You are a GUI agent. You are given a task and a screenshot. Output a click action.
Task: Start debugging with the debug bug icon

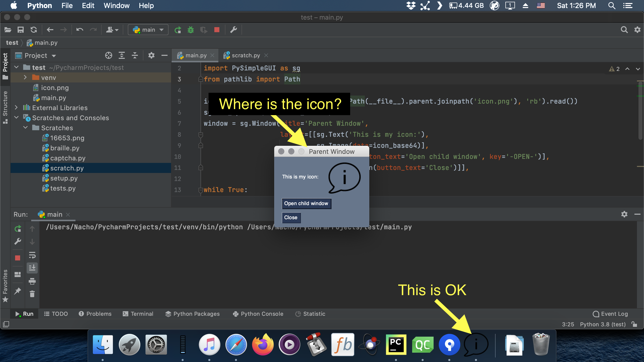(191, 29)
